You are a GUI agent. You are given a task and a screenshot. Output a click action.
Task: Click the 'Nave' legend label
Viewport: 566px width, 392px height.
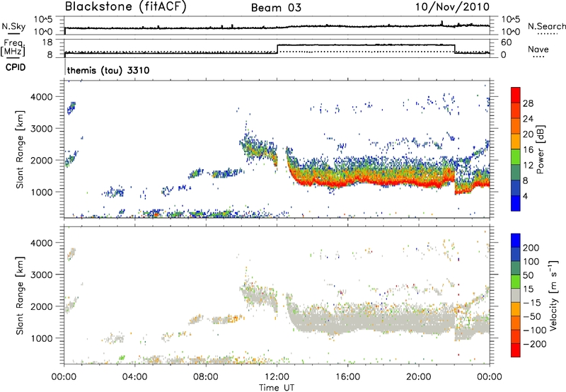[x=538, y=50]
